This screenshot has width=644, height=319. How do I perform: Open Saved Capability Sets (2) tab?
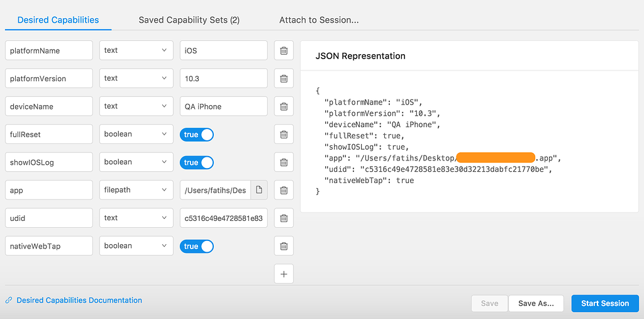click(189, 20)
